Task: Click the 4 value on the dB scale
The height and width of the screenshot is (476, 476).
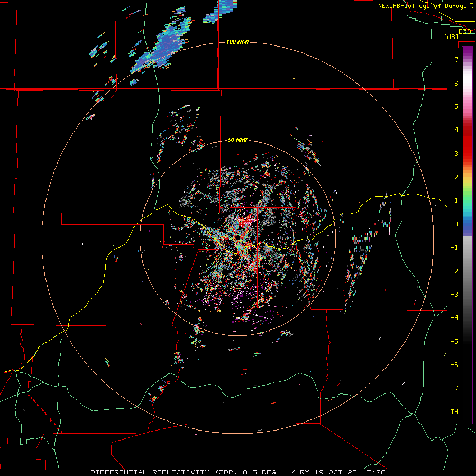Action: 456,130
